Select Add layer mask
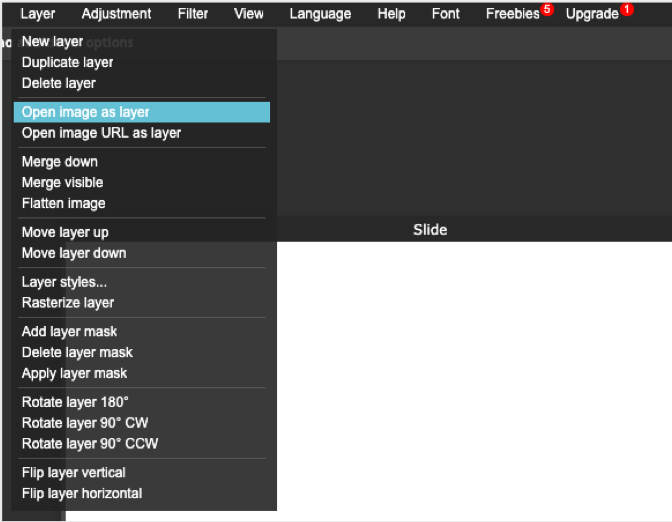Screen dimensions: 672x522 69,331
